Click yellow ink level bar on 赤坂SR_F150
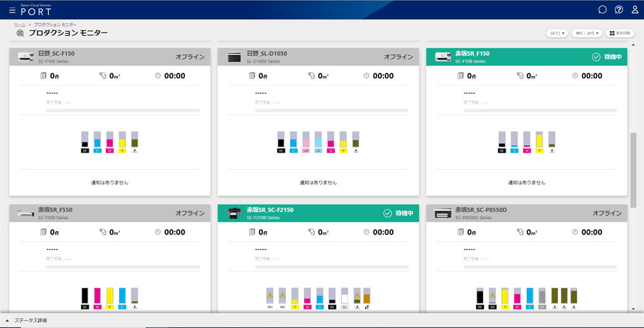Screen dimensions: 644x328 pos(539,140)
